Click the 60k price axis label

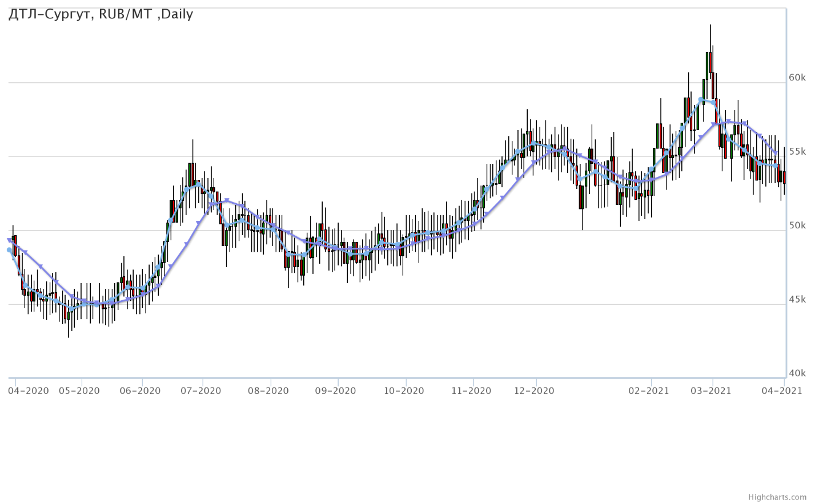pyautogui.click(x=797, y=78)
